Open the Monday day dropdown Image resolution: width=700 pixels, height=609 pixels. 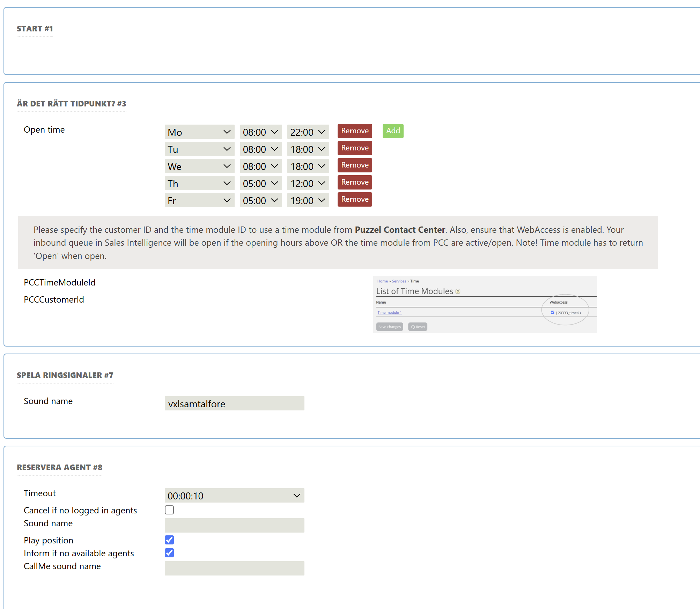pyautogui.click(x=199, y=132)
